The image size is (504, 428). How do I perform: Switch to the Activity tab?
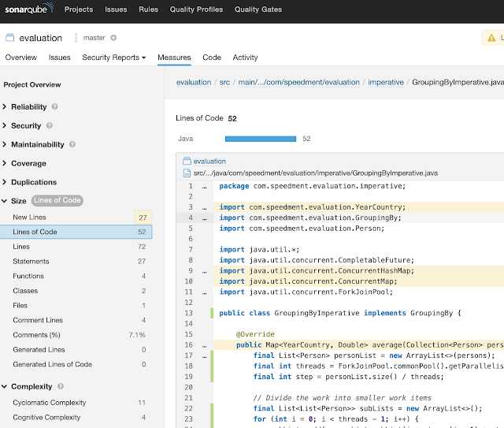[245, 58]
